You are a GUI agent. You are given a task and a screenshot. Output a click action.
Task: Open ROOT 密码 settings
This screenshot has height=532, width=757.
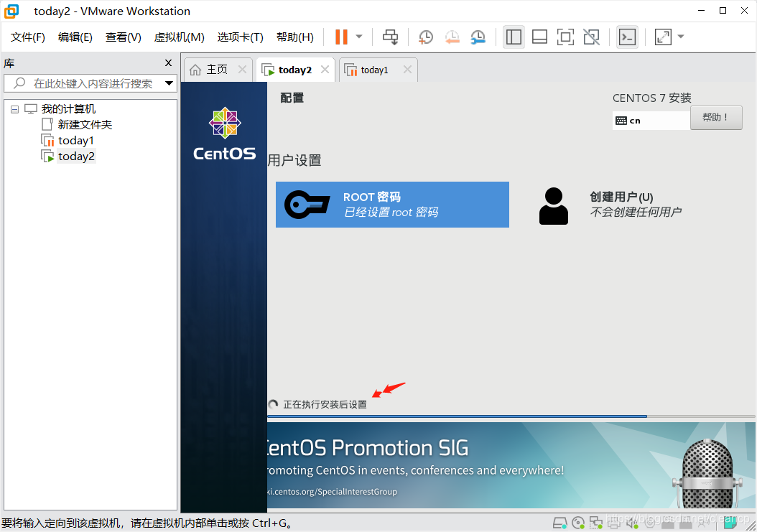coord(392,205)
